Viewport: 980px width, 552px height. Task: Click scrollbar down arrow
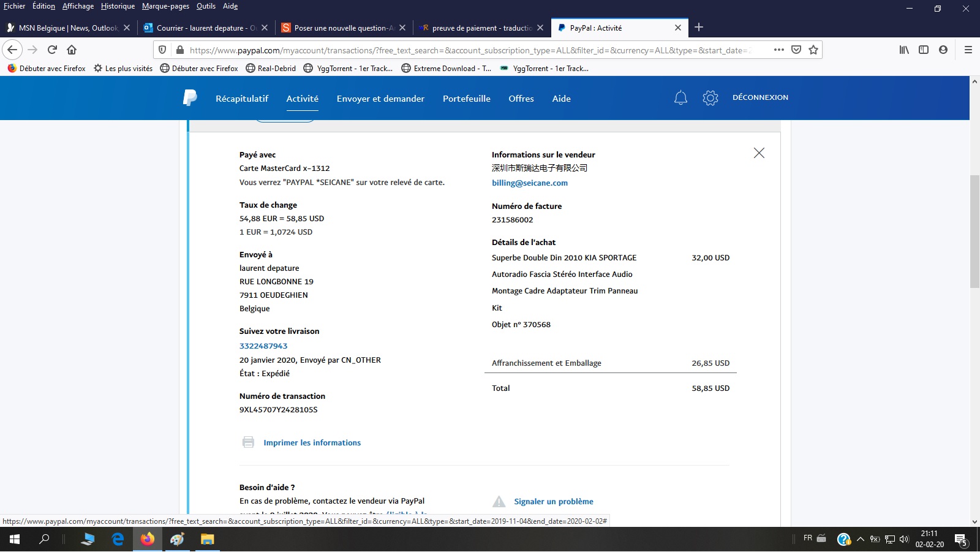974,522
